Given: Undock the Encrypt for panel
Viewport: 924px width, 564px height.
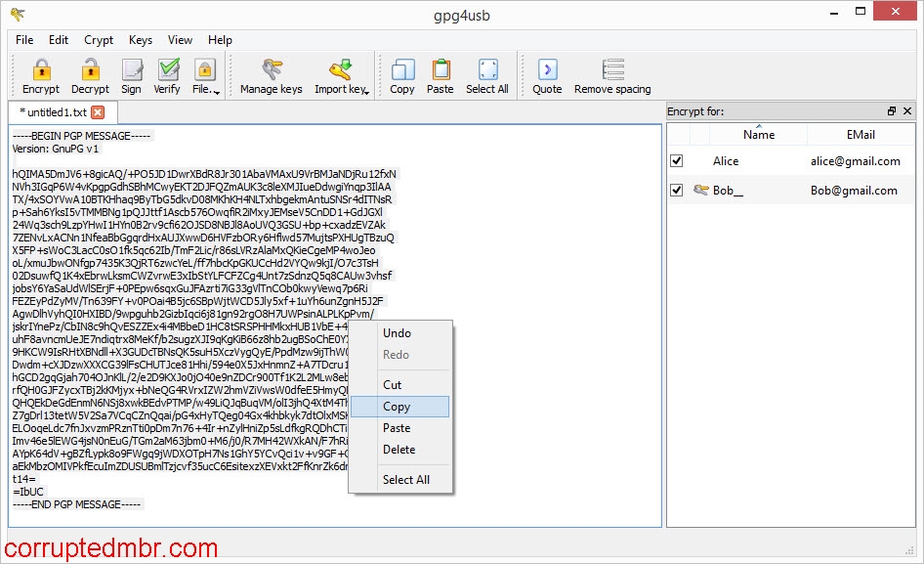Looking at the screenshot, I should point(890,110).
